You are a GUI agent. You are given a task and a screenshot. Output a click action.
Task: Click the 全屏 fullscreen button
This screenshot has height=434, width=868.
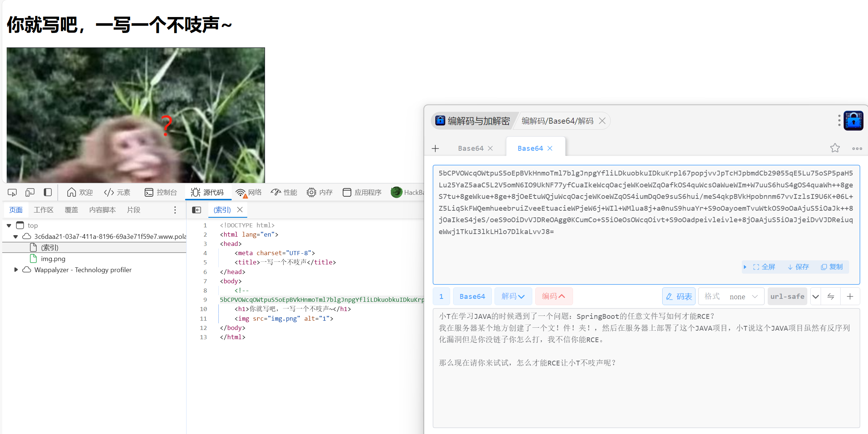pyautogui.click(x=764, y=267)
